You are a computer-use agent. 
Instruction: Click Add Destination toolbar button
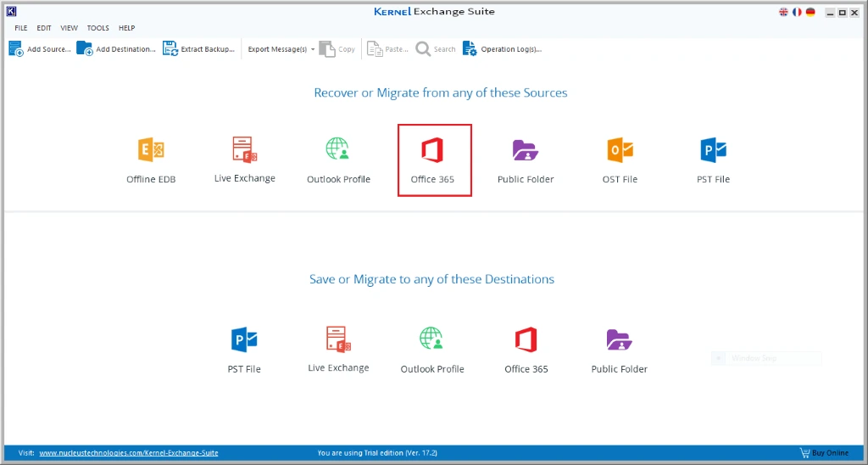point(116,48)
